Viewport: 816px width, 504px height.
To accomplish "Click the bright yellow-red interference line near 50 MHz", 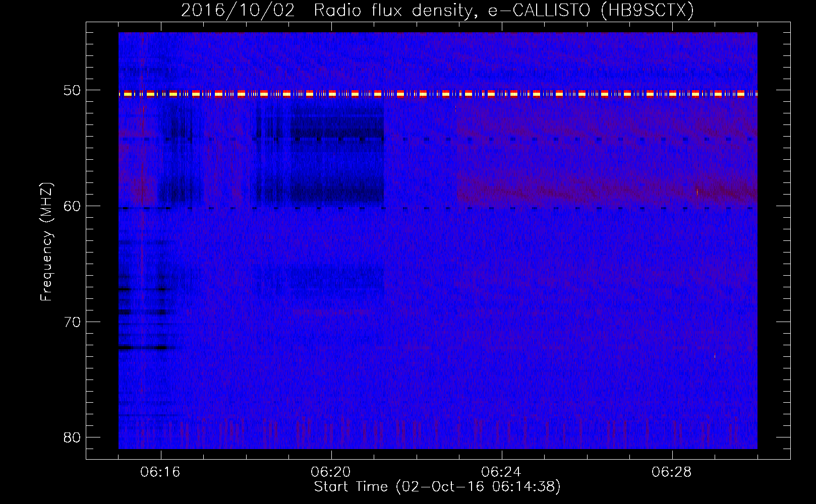I will [x=438, y=94].
